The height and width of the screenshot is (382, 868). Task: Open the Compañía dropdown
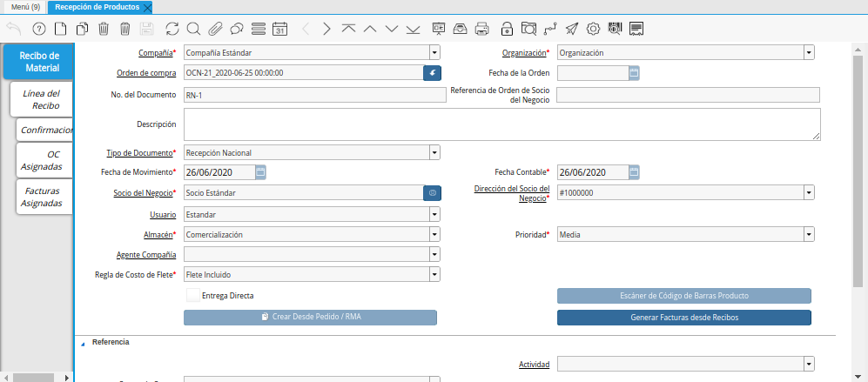click(x=434, y=52)
